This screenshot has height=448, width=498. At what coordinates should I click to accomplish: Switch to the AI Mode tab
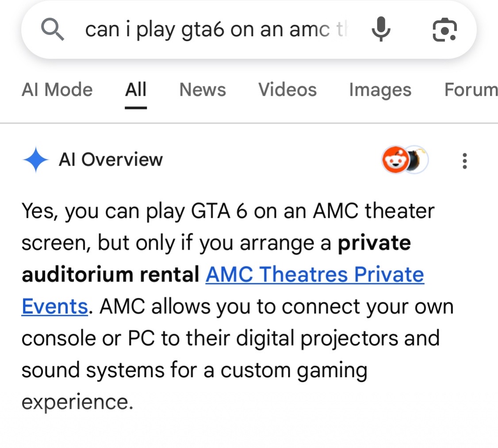click(57, 90)
